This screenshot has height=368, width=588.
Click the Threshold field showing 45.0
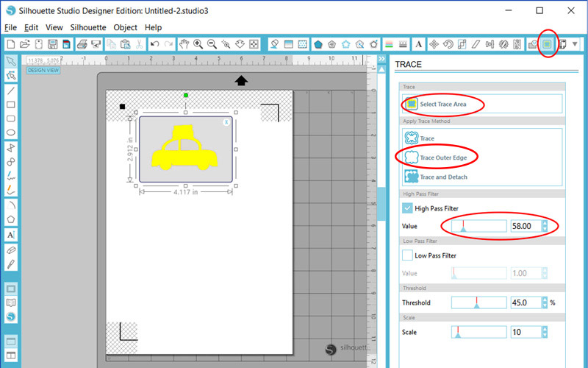click(x=526, y=302)
